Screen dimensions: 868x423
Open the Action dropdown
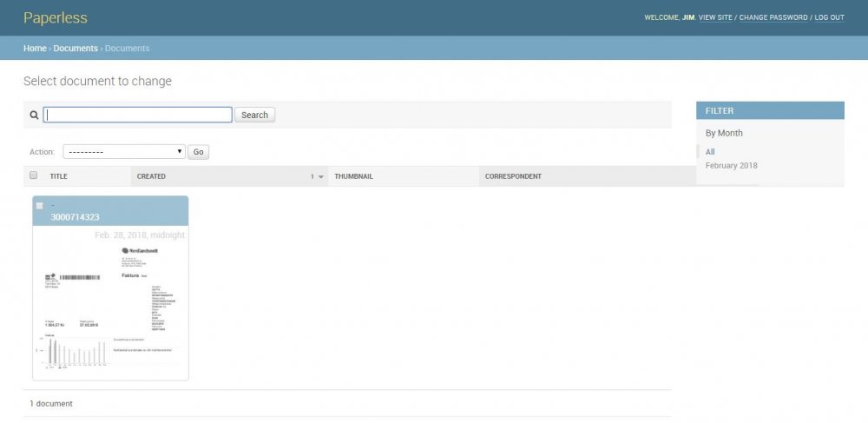(x=124, y=152)
